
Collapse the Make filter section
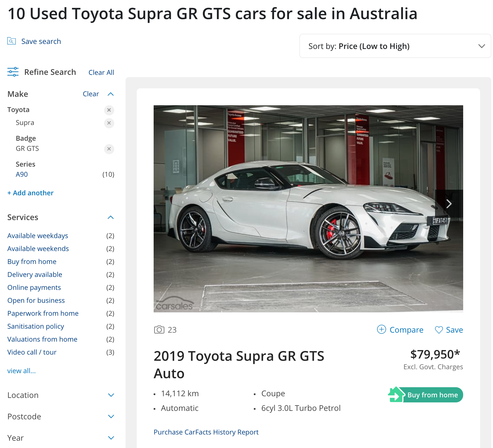pos(111,94)
